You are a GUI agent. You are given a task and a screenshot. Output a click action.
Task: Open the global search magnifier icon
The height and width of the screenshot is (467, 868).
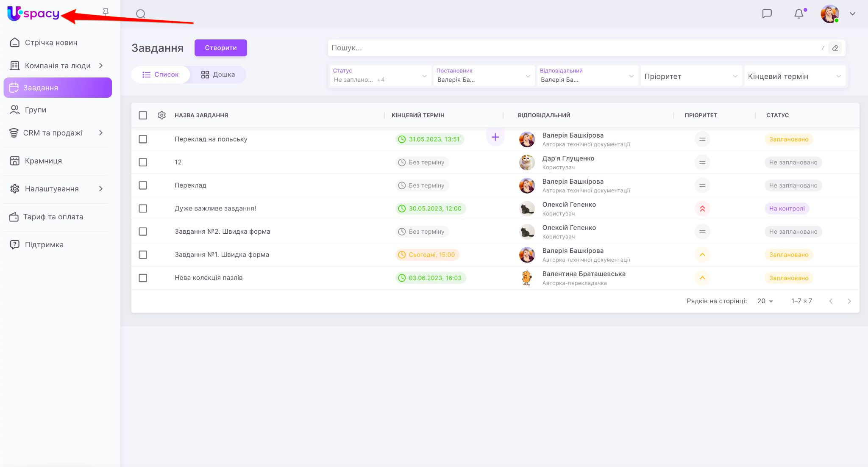141,14
